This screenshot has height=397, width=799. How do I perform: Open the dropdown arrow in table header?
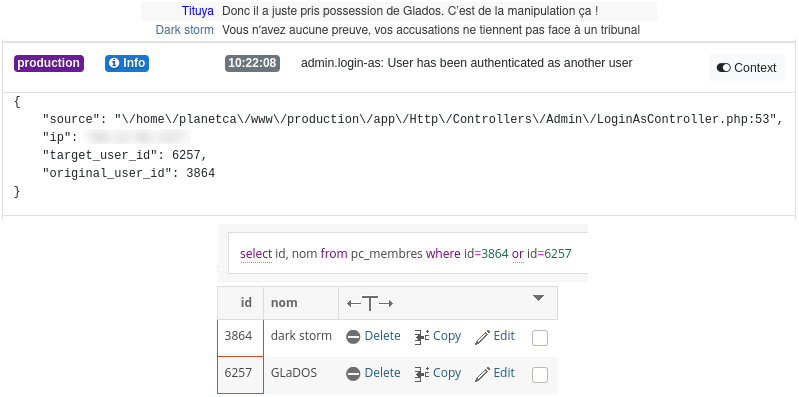click(539, 298)
